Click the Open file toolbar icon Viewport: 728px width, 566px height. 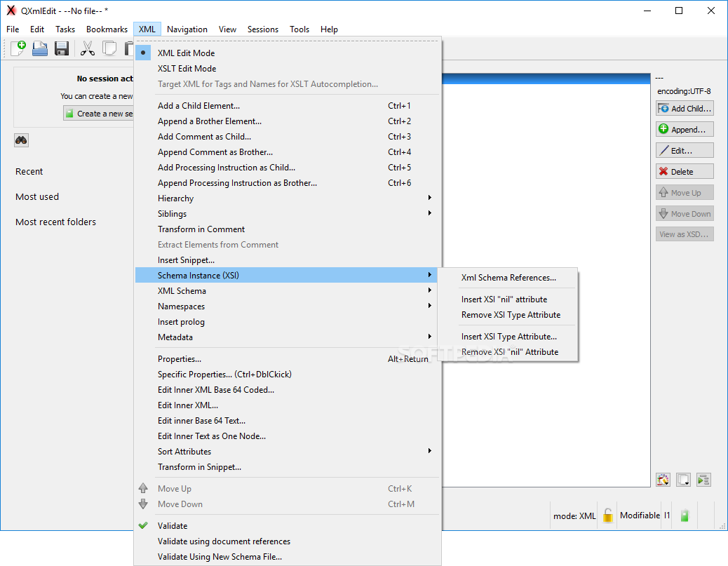[x=40, y=48]
